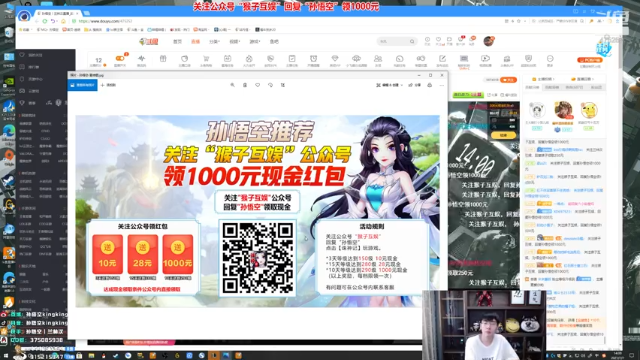Screen dimensions: 640x360
Task: Open the first favorites bookmark folder dropdown
Action: click(x=25, y=30)
